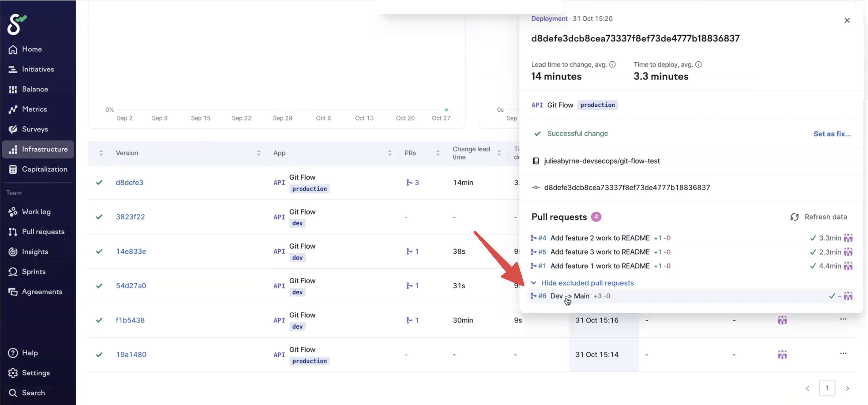Click the Insights icon in sidebar
868x405 pixels.
[x=13, y=252]
